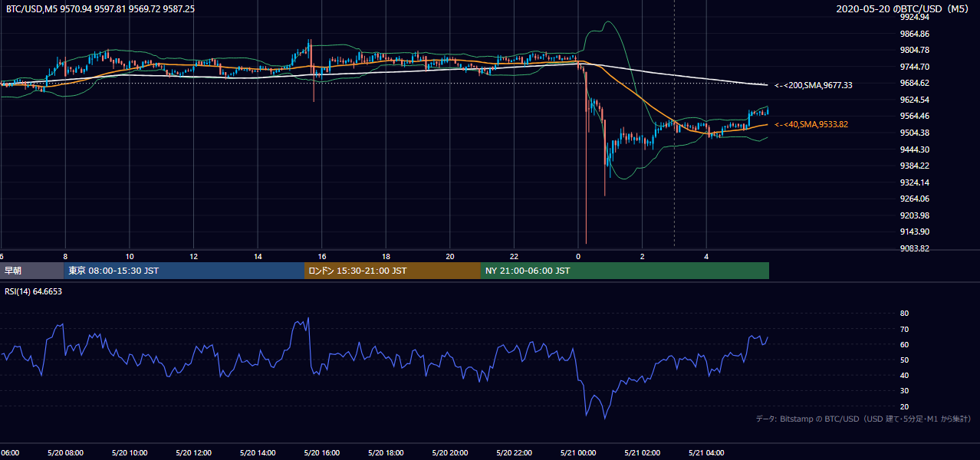Click price axis value 9143.90
This screenshot has width=980, height=460.
915,232
